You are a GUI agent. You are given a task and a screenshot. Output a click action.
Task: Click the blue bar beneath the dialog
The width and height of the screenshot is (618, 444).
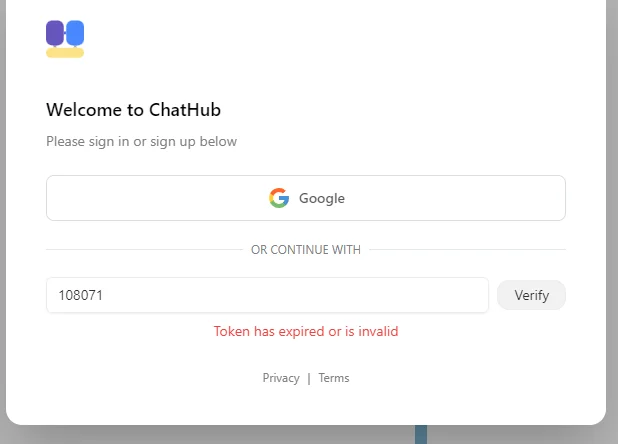421,435
